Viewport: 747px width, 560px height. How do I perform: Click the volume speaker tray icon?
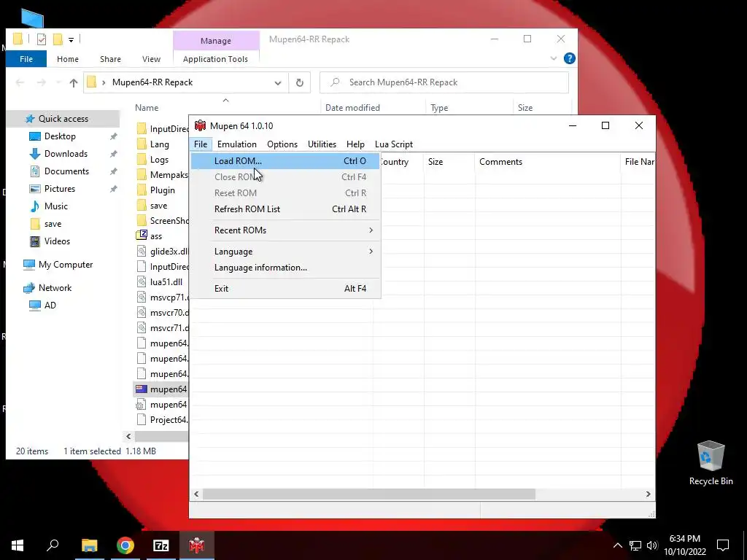pyautogui.click(x=651, y=545)
